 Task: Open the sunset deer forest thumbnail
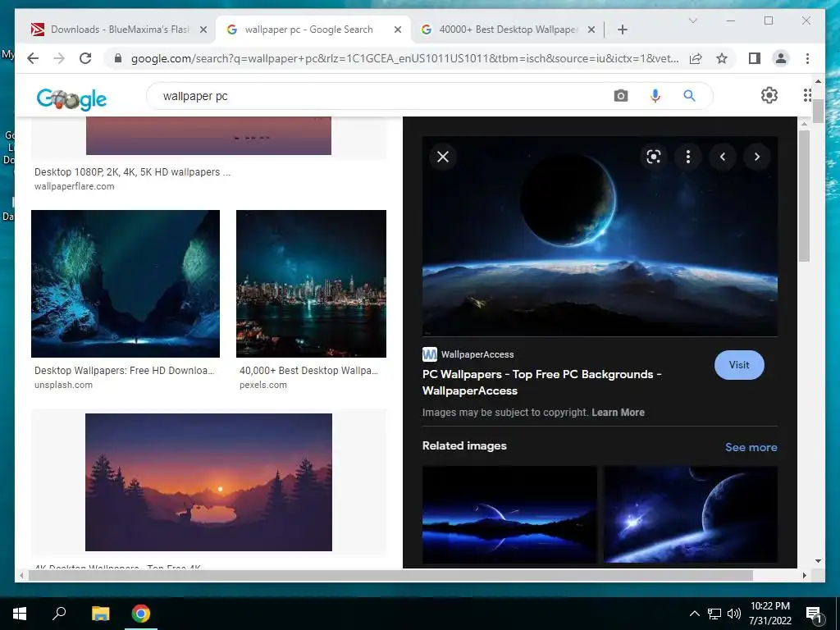(208, 482)
